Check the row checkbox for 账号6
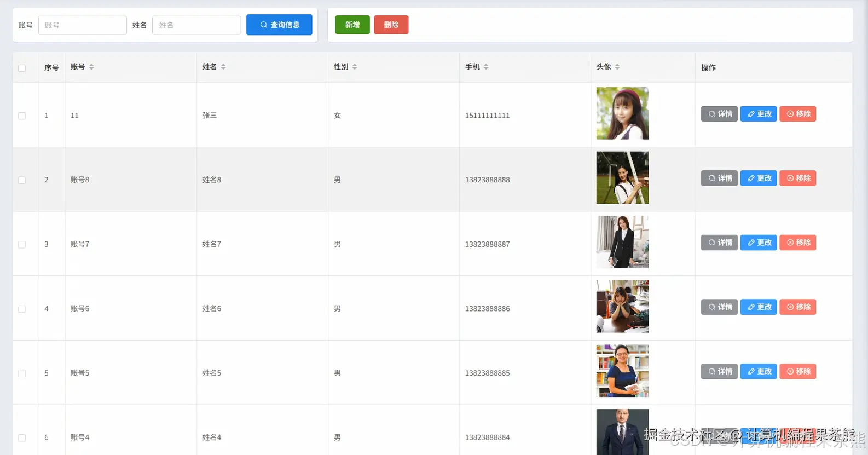 (x=22, y=309)
